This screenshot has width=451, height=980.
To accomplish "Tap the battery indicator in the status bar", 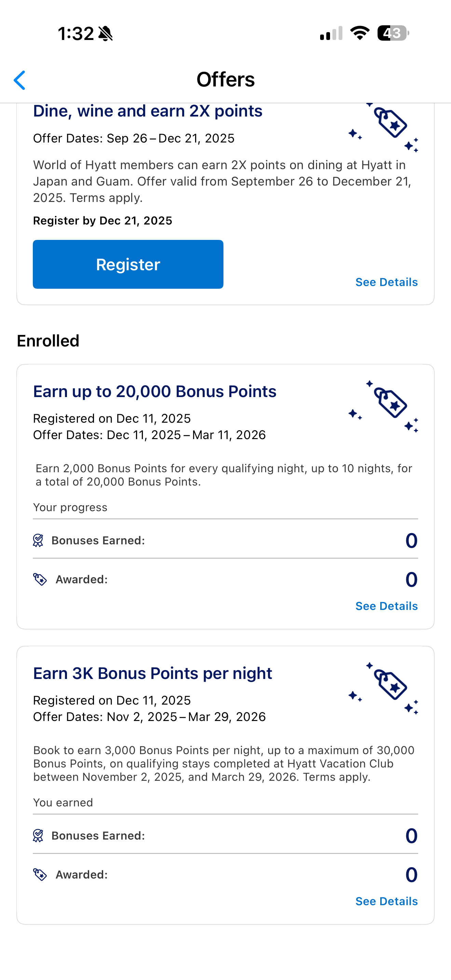I will click(393, 33).
